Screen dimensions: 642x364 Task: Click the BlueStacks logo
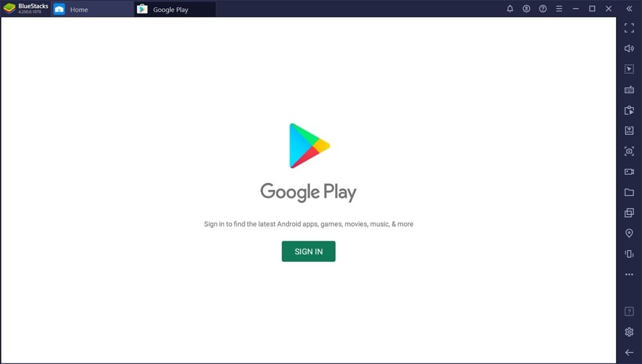pos(9,8)
